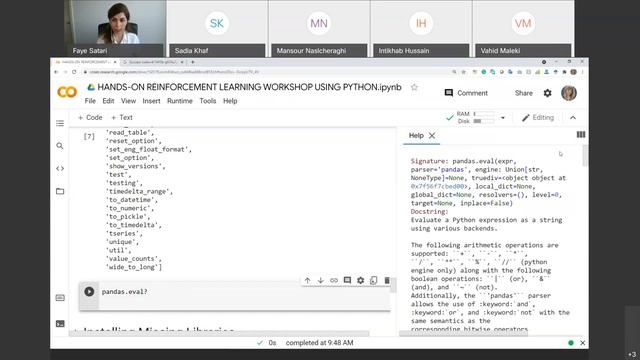Select Vahid Maleki participant tile
Viewport: 640px width, 360px height.
click(x=523, y=28)
